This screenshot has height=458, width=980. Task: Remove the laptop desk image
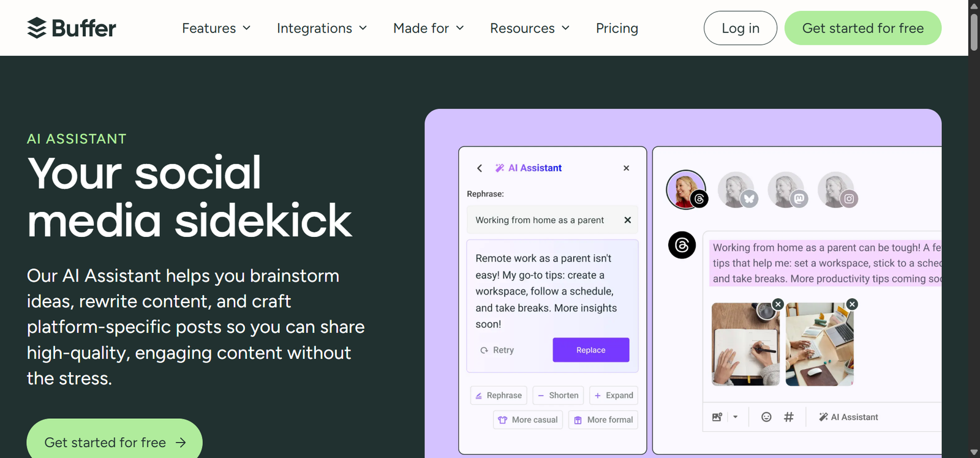[x=852, y=304]
